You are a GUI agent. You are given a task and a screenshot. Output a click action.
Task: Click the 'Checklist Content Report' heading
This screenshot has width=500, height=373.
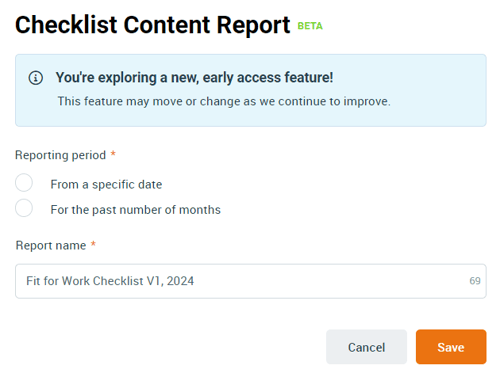coord(153,25)
